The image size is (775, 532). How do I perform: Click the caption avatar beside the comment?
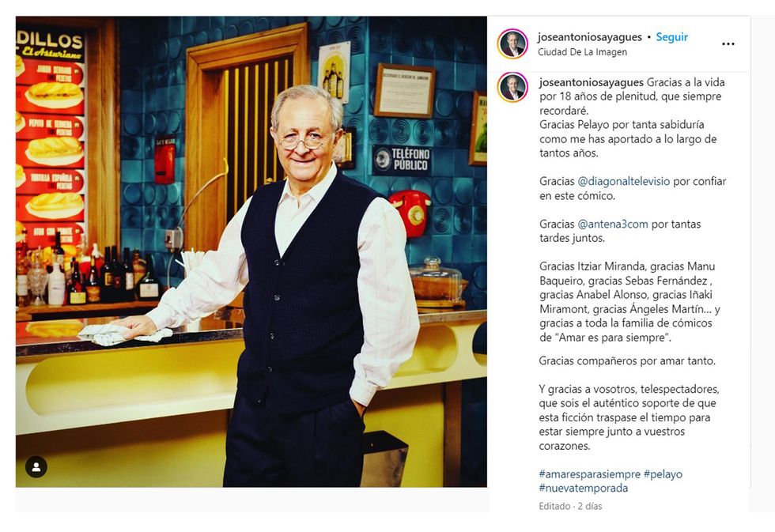pos(512,88)
